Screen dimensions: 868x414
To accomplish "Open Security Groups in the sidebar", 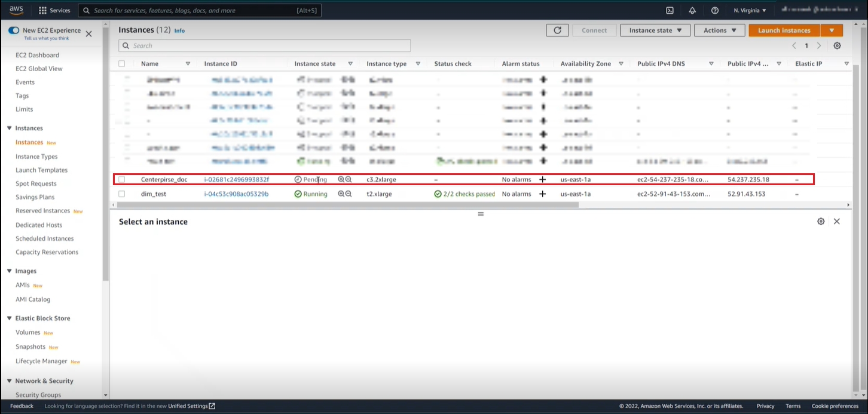I will [x=38, y=395].
